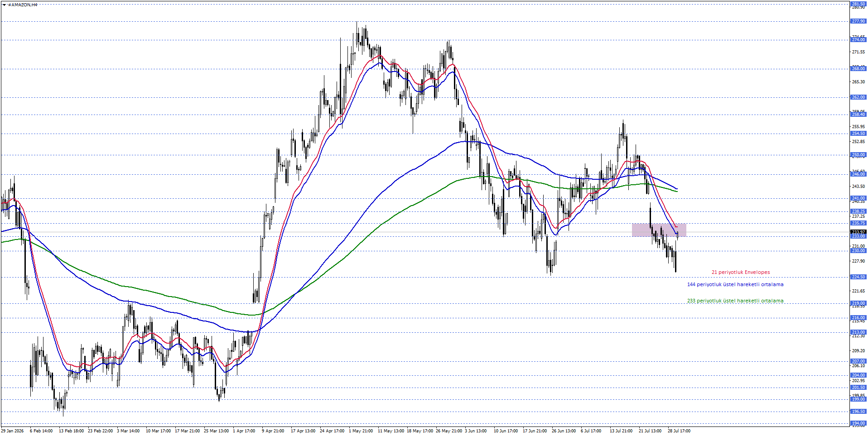Click the 262.00 level price tag
868x436 pixels.
point(858,97)
